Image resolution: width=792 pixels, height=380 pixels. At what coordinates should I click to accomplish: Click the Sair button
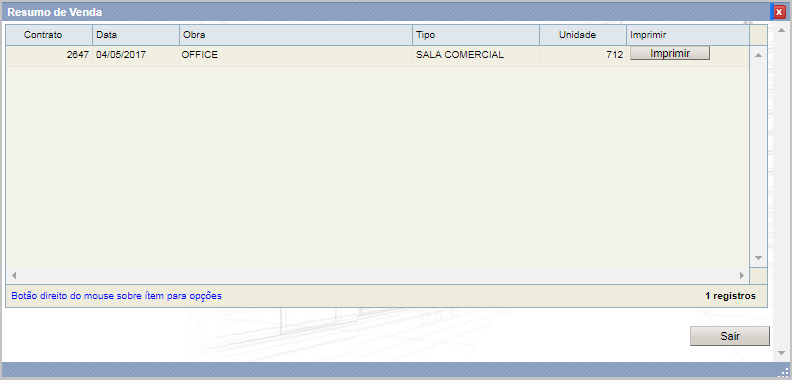click(730, 336)
